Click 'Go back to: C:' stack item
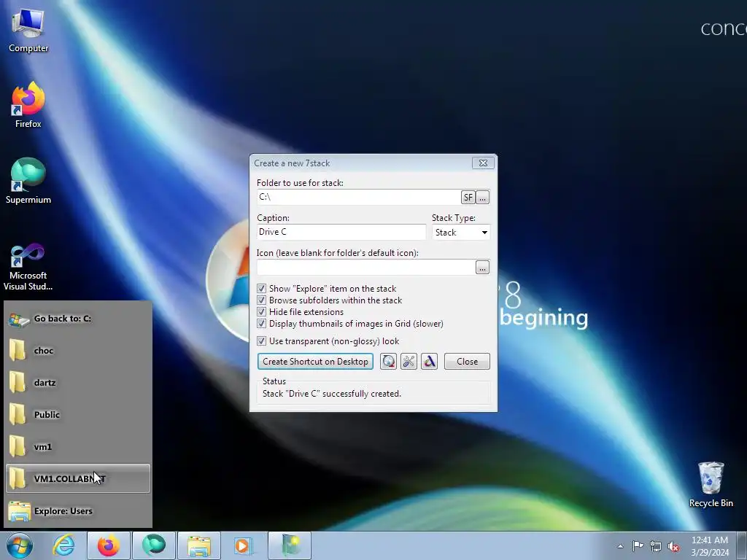 pos(78,319)
